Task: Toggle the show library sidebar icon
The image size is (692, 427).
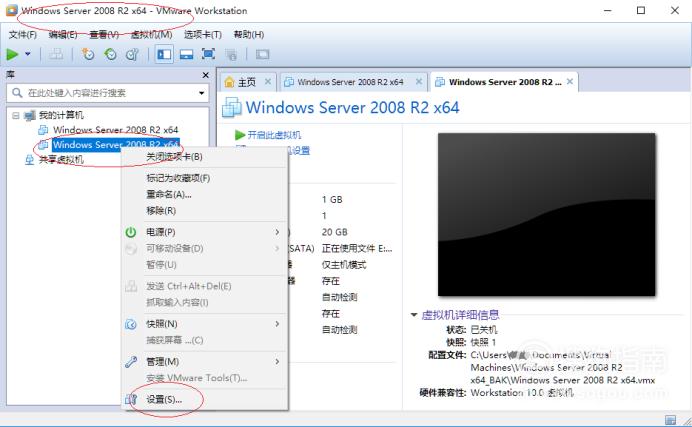Action: [x=164, y=54]
